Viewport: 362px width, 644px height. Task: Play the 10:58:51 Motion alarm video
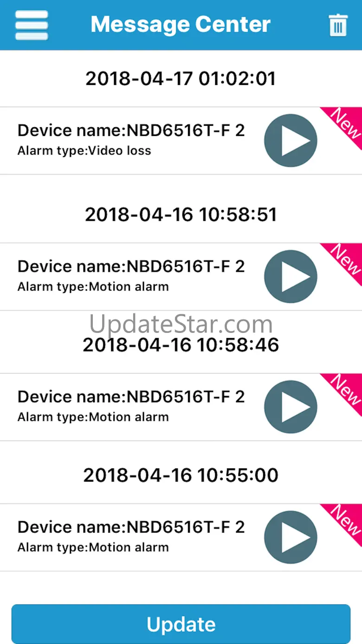(x=291, y=277)
